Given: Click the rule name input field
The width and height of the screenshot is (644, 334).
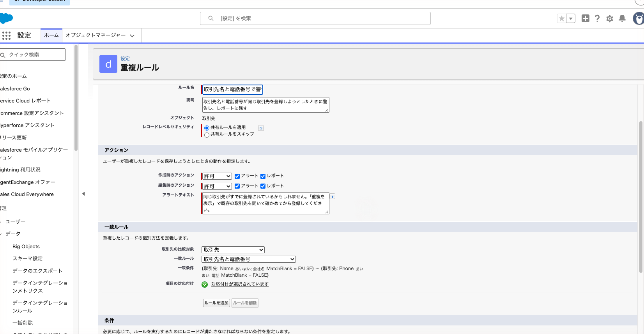Looking at the screenshot, I should (232, 89).
